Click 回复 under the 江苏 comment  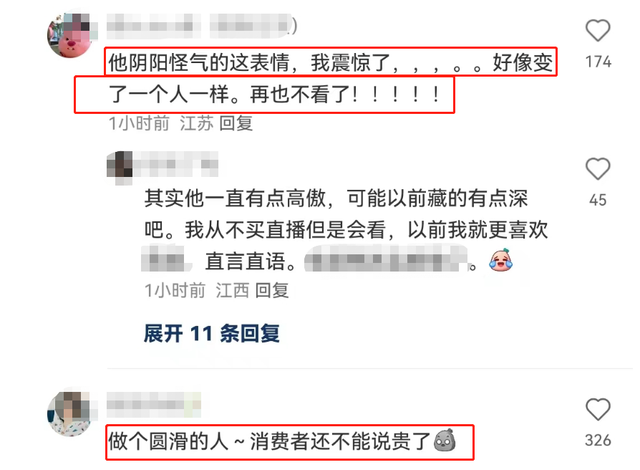coord(236,123)
